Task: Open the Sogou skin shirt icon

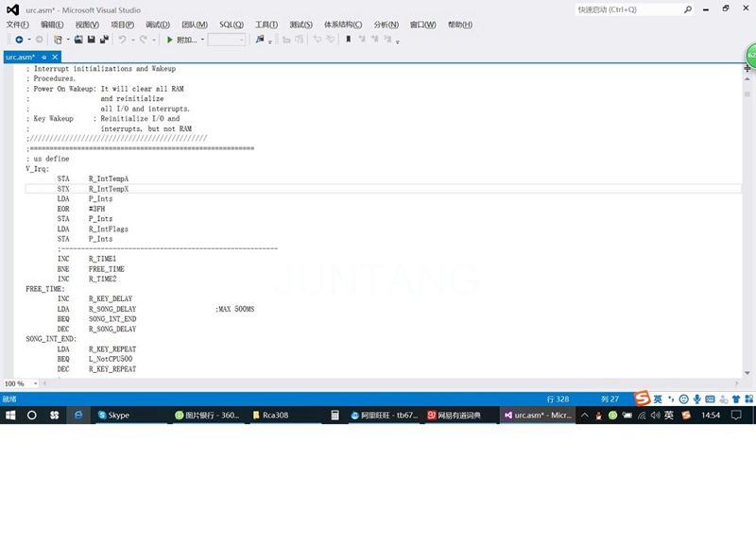Action: (x=736, y=399)
